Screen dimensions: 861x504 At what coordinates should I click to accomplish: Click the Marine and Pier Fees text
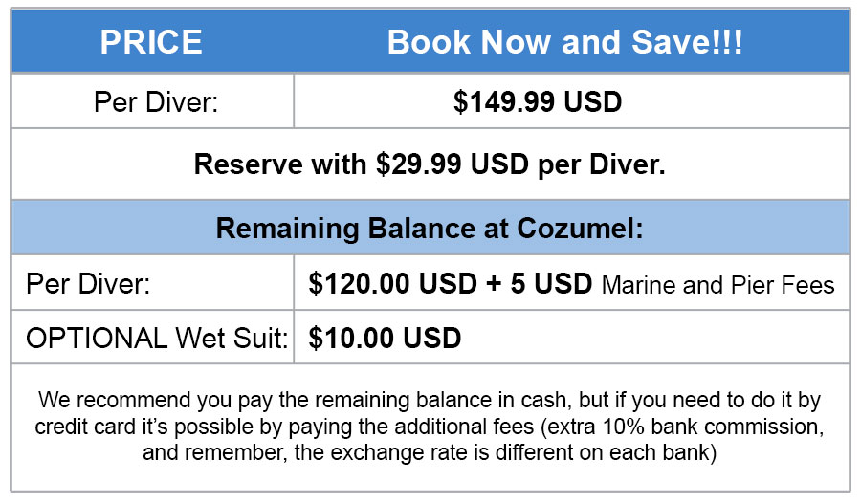tap(718, 285)
